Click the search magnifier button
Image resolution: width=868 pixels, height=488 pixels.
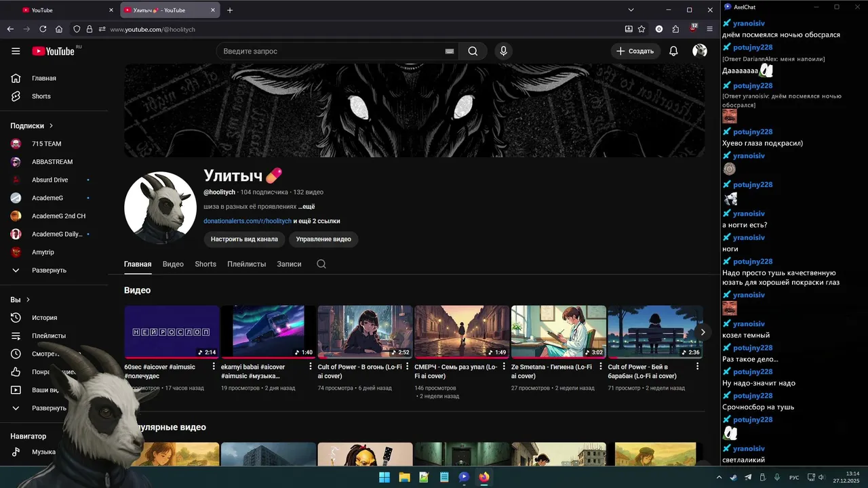473,51
